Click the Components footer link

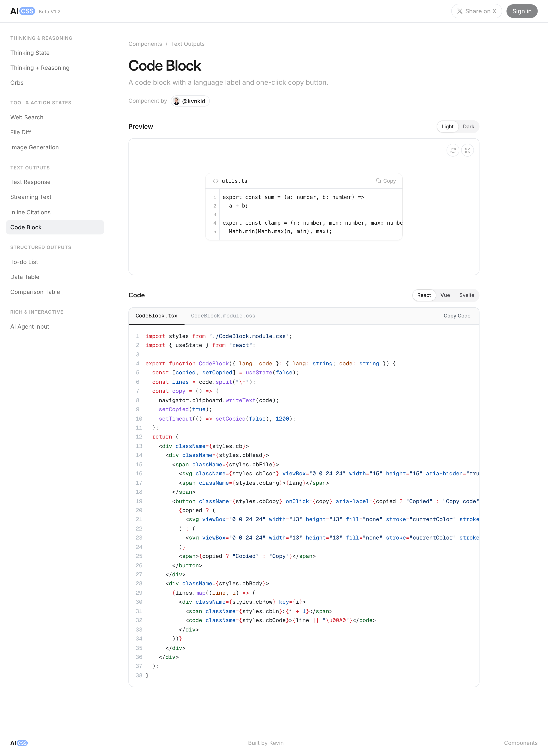point(521,743)
